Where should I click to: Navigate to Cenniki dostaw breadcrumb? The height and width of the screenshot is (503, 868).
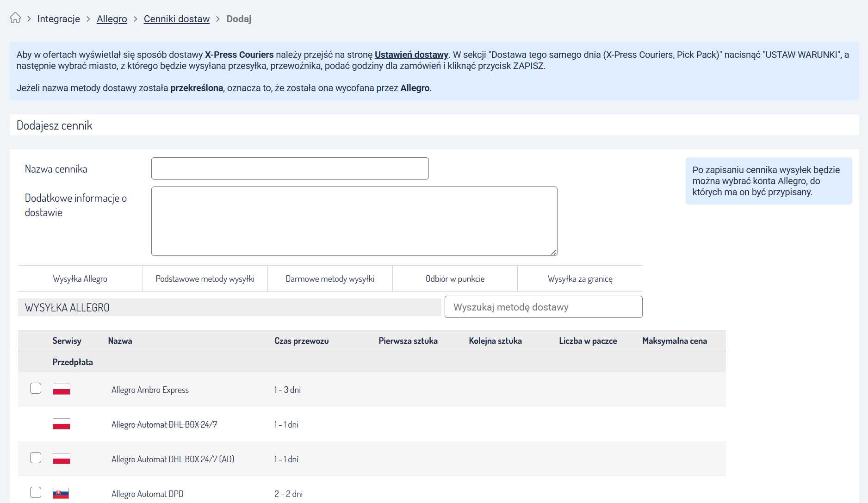[177, 19]
